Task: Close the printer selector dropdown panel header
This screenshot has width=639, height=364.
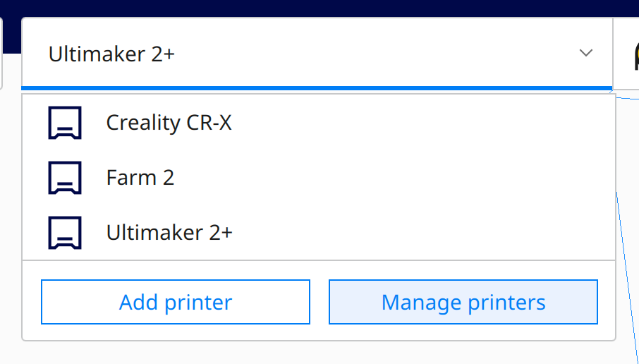Action: coord(317,53)
